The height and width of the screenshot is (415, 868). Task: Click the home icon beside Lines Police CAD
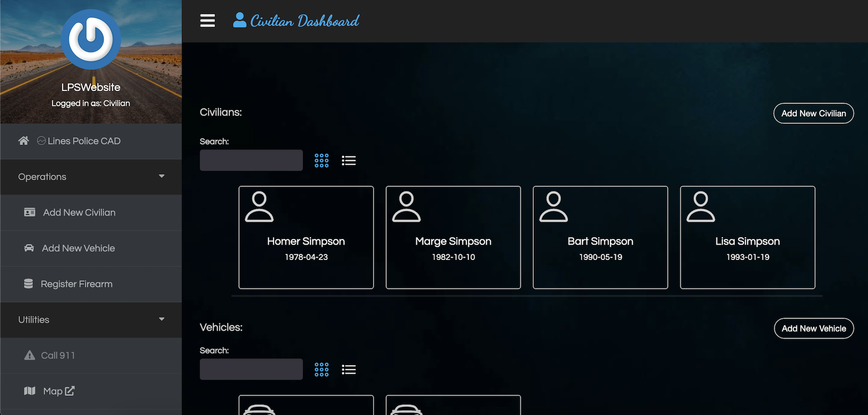click(23, 140)
